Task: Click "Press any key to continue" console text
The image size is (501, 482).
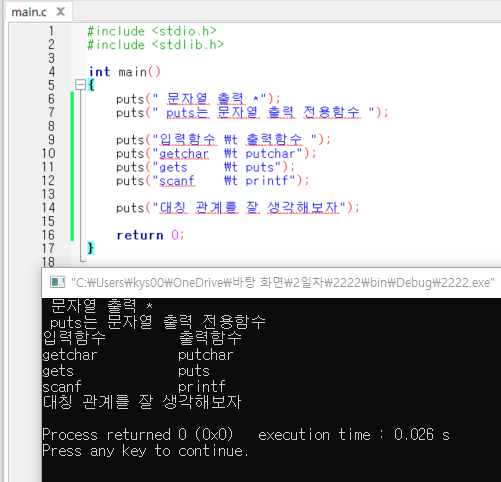Action: tap(145, 451)
